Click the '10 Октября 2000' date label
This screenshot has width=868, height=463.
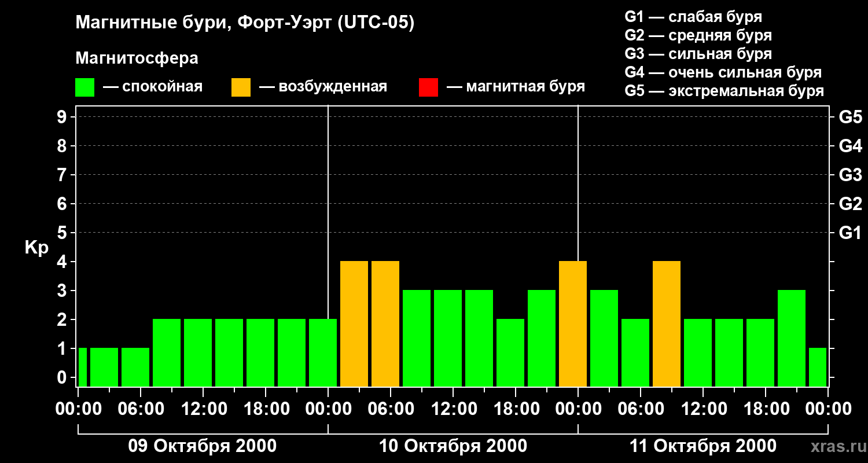point(453,446)
